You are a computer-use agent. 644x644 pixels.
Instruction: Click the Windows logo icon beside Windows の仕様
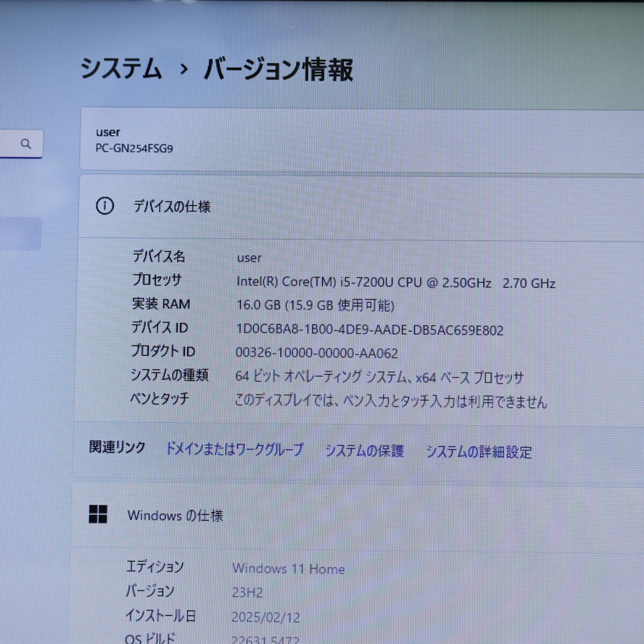98,514
